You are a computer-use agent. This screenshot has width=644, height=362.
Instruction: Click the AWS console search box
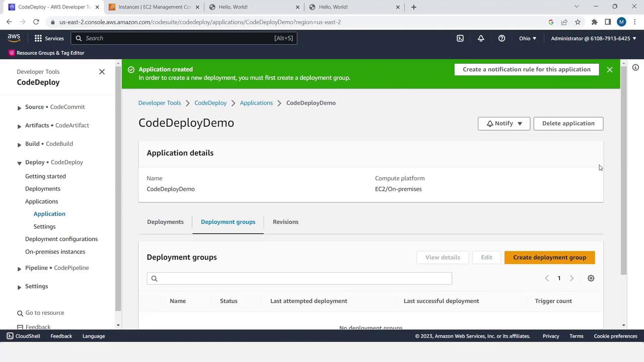point(184,38)
